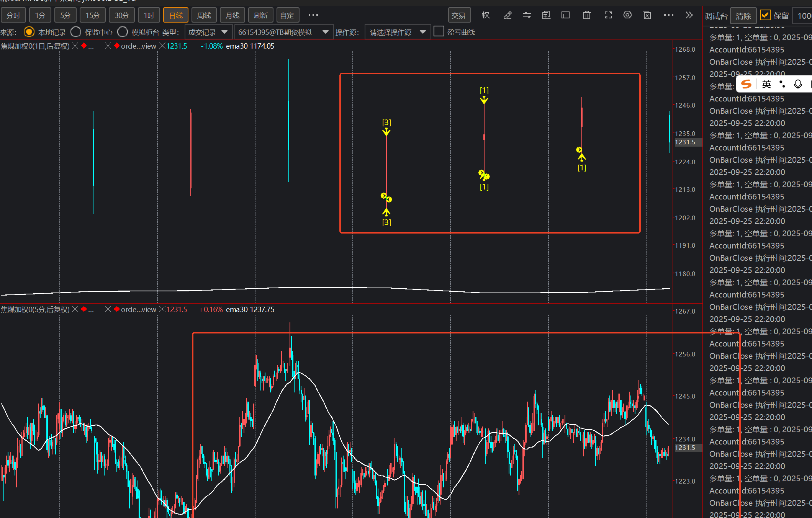Click the red color marker beside 焦煤加权 daily title

(84, 46)
